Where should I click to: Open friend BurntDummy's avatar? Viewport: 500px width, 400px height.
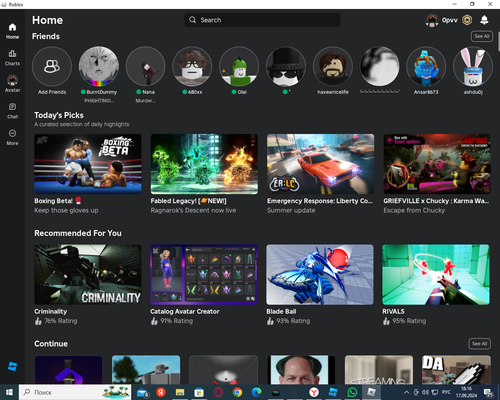pyautogui.click(x=99, y=66)
